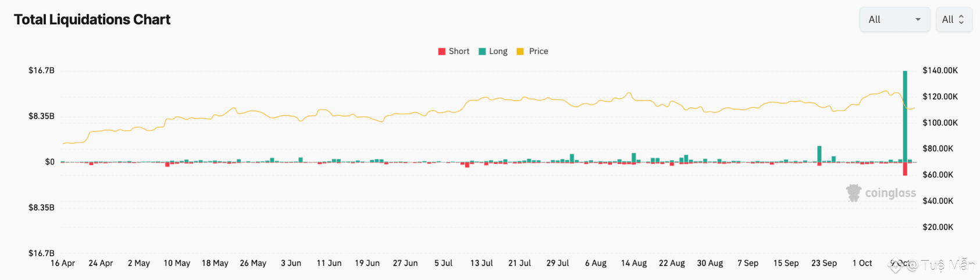The height and width of the screenshot is (280, 980).
Task: Click the coinglass watermark text
Action: pos(890,193)
